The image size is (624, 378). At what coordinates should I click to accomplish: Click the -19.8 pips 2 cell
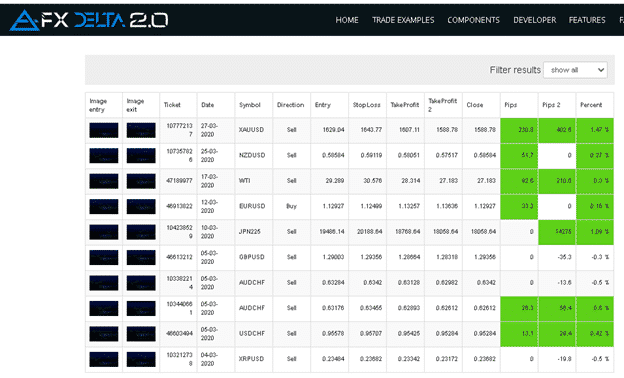(557, 359)
